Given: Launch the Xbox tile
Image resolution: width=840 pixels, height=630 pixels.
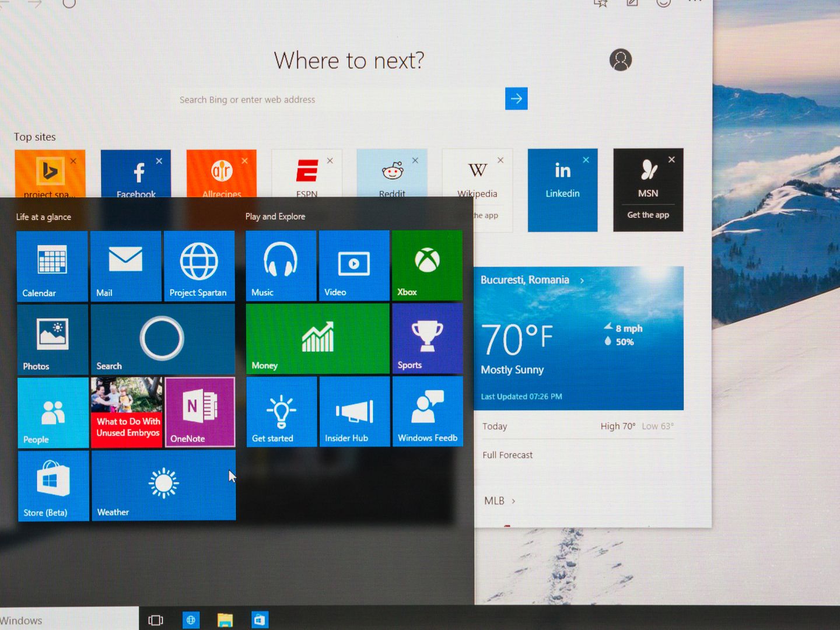Looking at the screenshot, I should click(x=427, y=266).
